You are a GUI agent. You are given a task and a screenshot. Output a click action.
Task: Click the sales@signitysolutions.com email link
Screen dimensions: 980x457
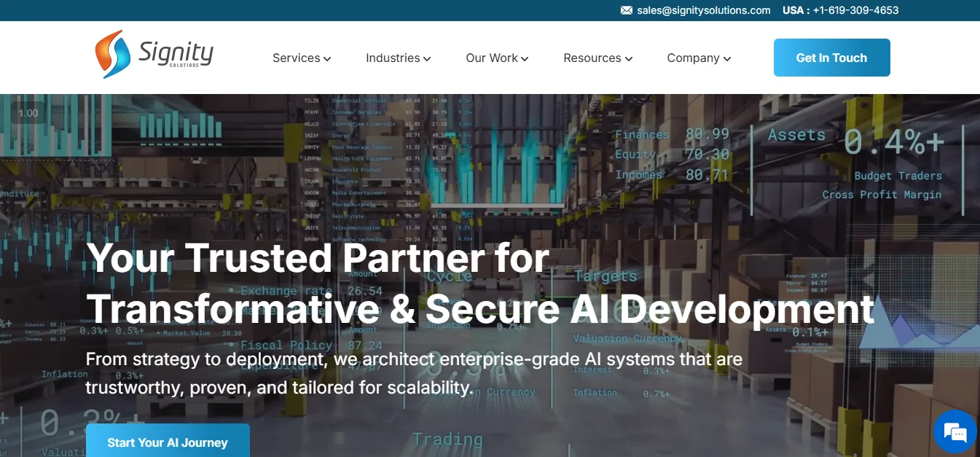click(704, 10)
